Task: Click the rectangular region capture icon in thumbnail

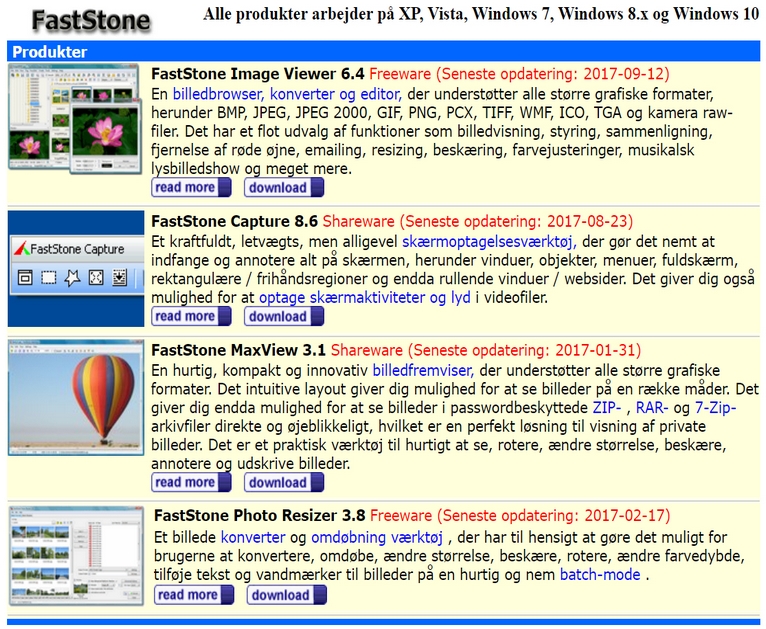Action: (48, 278)
